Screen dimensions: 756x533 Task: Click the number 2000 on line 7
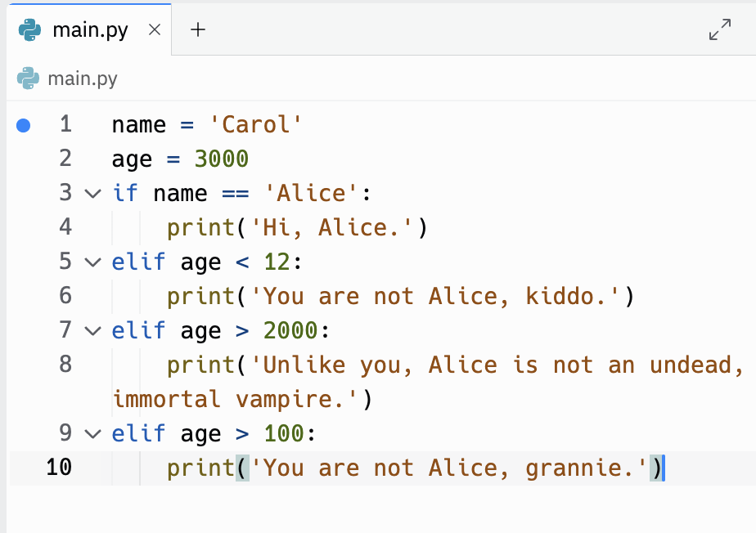(290, 331)
